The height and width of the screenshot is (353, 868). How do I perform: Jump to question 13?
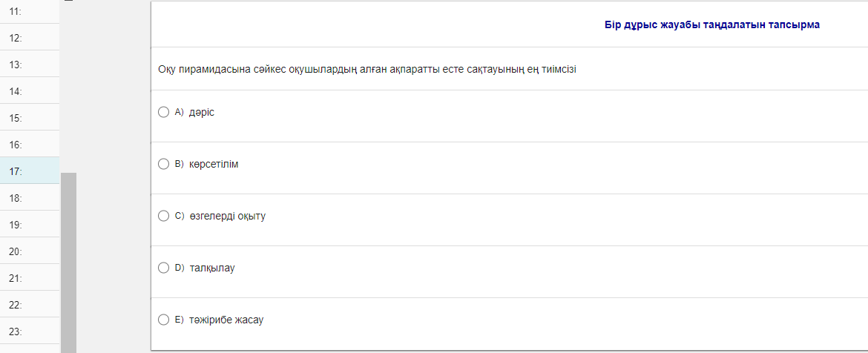pyautogui.click(x=29, y=65)
